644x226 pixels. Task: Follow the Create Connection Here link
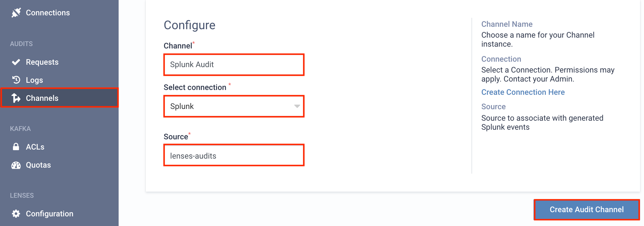(x=523, y=92)
